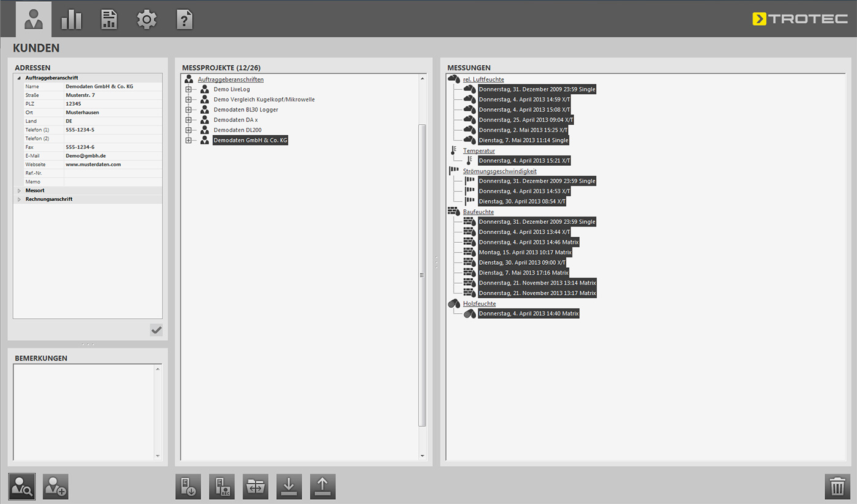Click the Holzfeuchte category link

[479, 303]
